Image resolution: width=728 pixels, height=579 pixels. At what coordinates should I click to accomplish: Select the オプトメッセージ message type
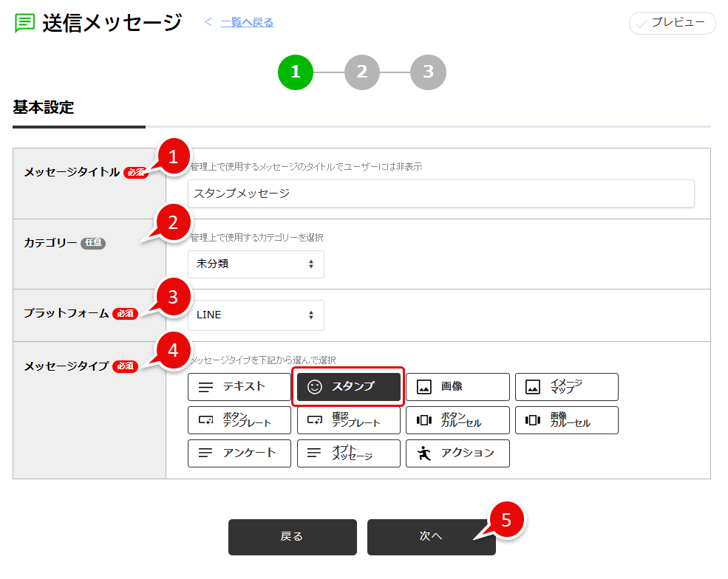[348, 453]
